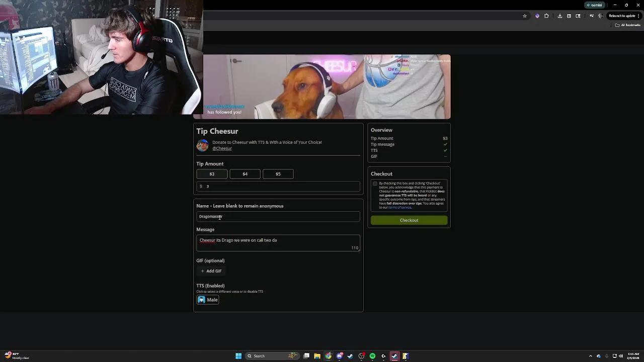Open the Chrome profile avatar
Viewport: 644px width, 362px height.
click(x=600, y=16)
